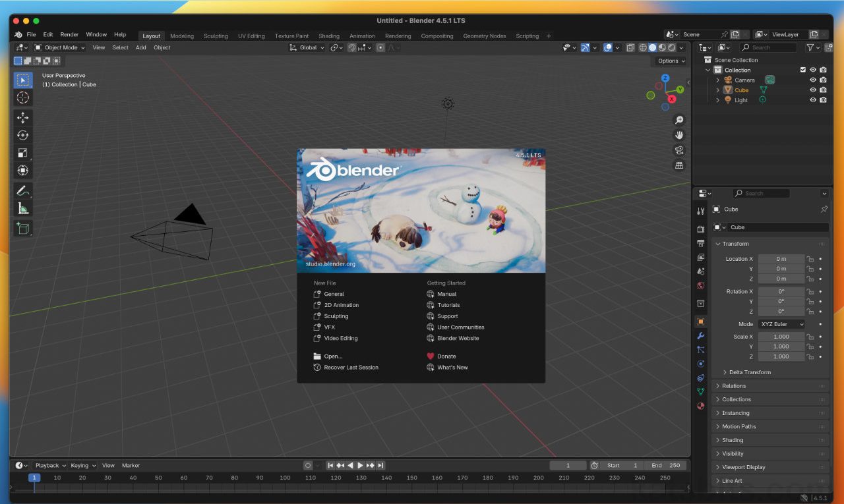
Task: Disable the Cube in renders via camera icon
Action: 823,90
